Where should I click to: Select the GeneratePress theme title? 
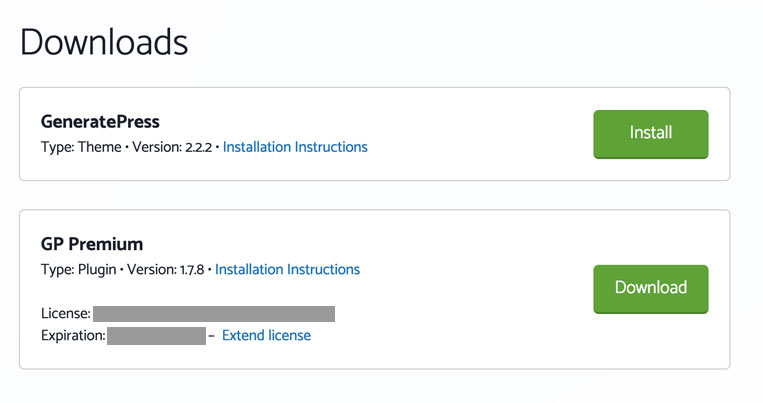(x=100, y=122)
